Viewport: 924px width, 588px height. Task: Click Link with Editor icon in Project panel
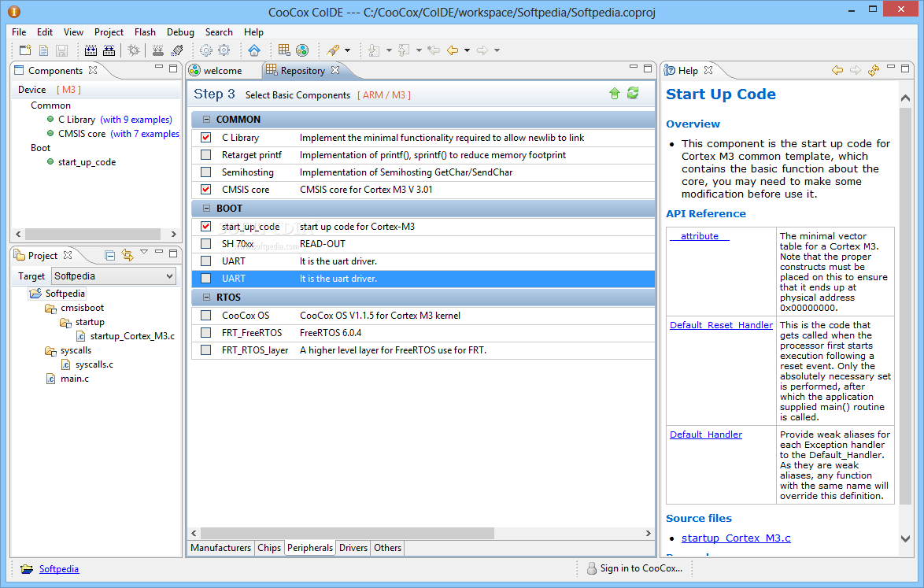[x=128, y=254]
